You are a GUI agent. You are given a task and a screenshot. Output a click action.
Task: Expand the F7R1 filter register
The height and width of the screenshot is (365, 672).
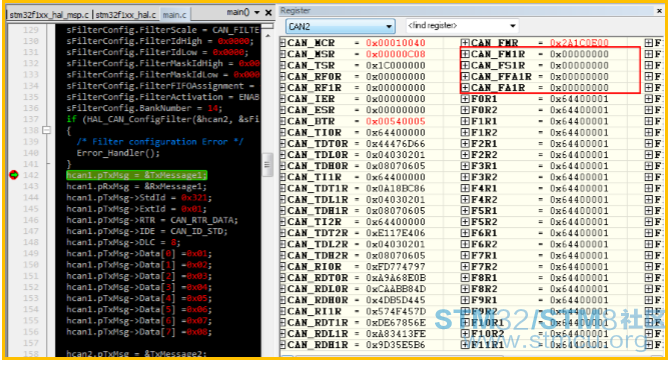click(x=465, y=255)
